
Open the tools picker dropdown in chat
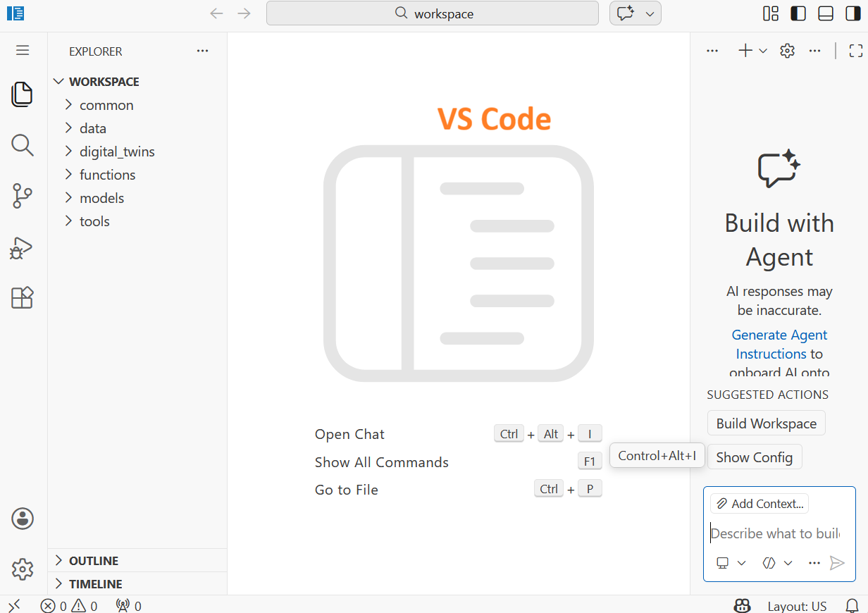click(x=778, y=563)
